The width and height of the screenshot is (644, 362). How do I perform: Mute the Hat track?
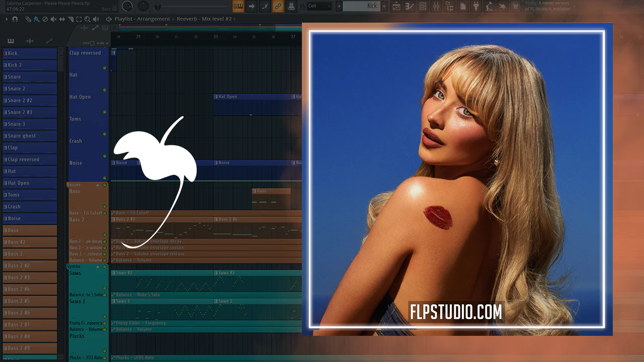pyautogui.click(x=105, y=90)
